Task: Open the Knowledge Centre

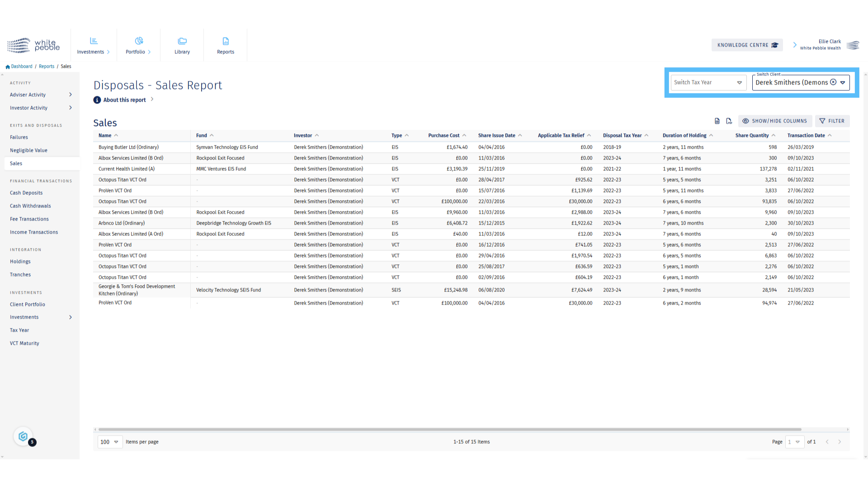Action: [747, 45]
